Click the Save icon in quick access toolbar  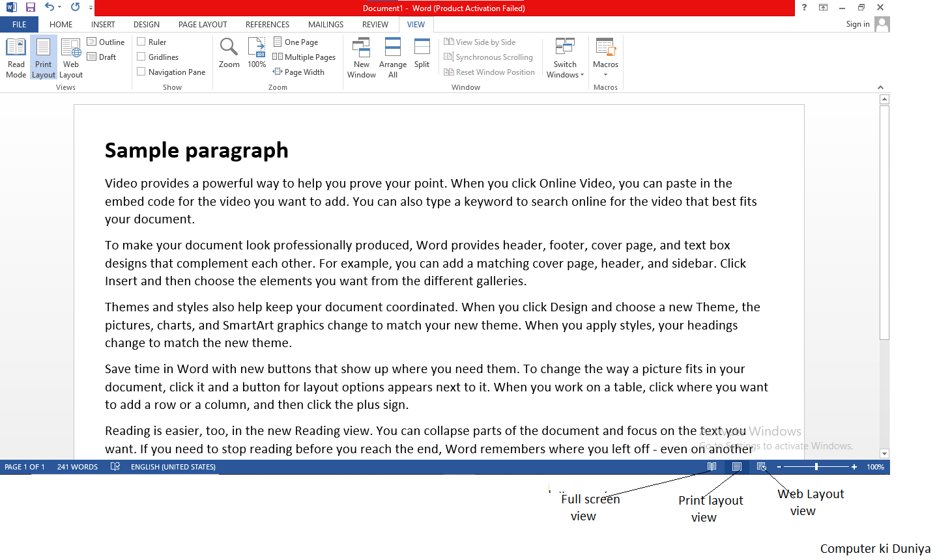(x=31, y=7)
